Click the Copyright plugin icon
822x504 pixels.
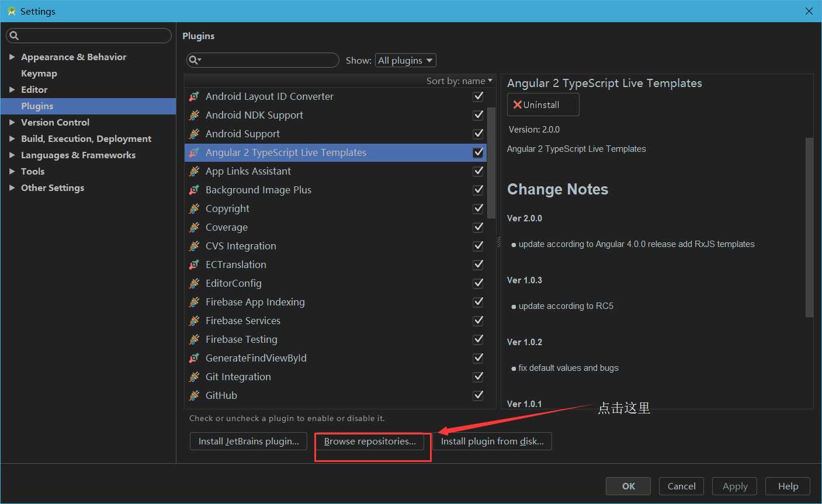point(195,208)
